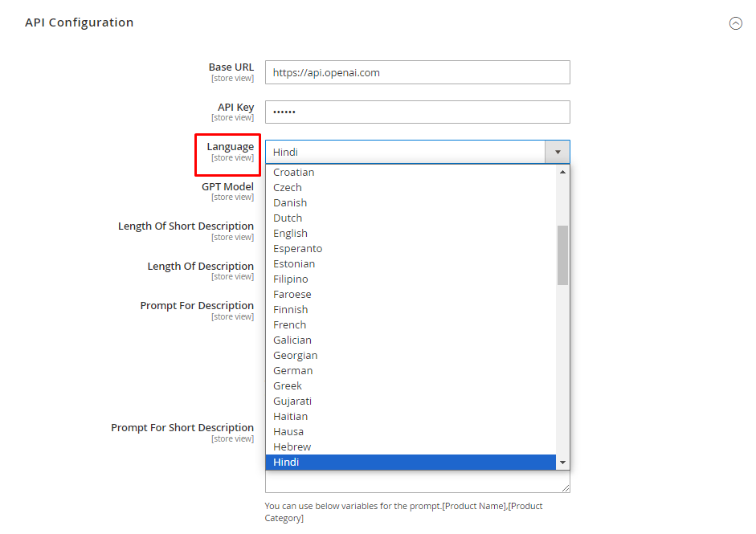Click the API Key password field
The height and width of the screenshot is (534, 756).
pos(417,112)
